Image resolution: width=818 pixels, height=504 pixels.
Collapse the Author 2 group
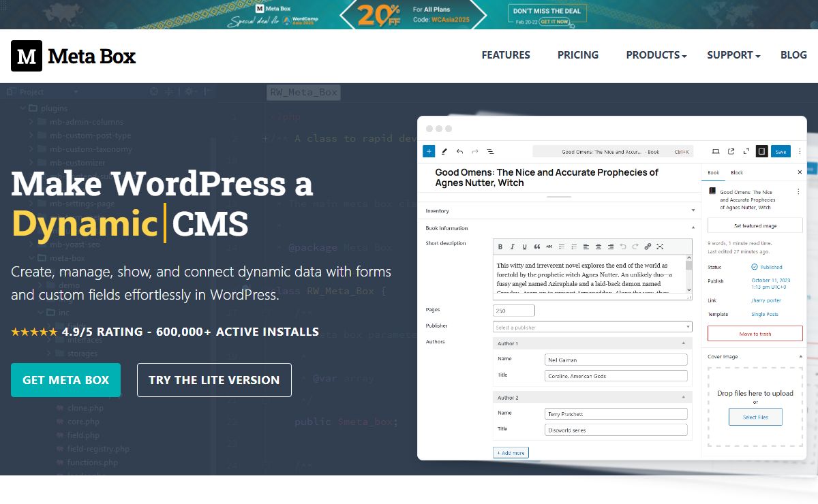point(683,397)
